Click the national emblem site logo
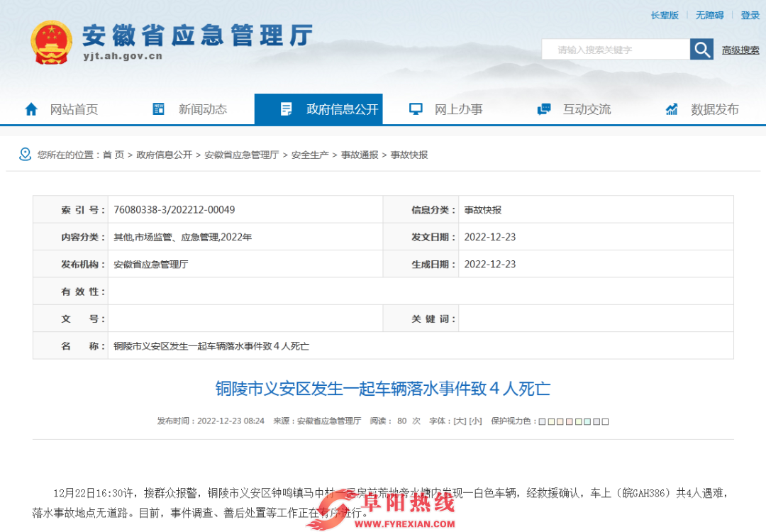 (x=50, y=41)
